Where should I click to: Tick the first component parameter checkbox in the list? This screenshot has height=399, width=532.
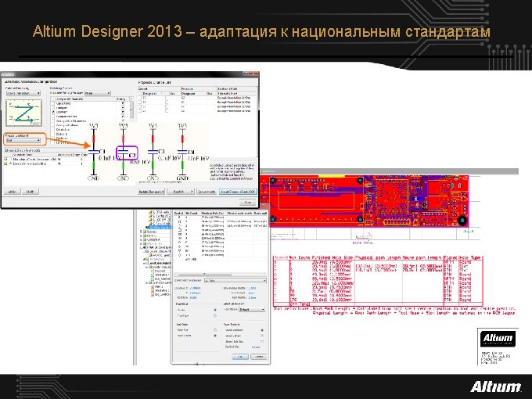(53, 103)
